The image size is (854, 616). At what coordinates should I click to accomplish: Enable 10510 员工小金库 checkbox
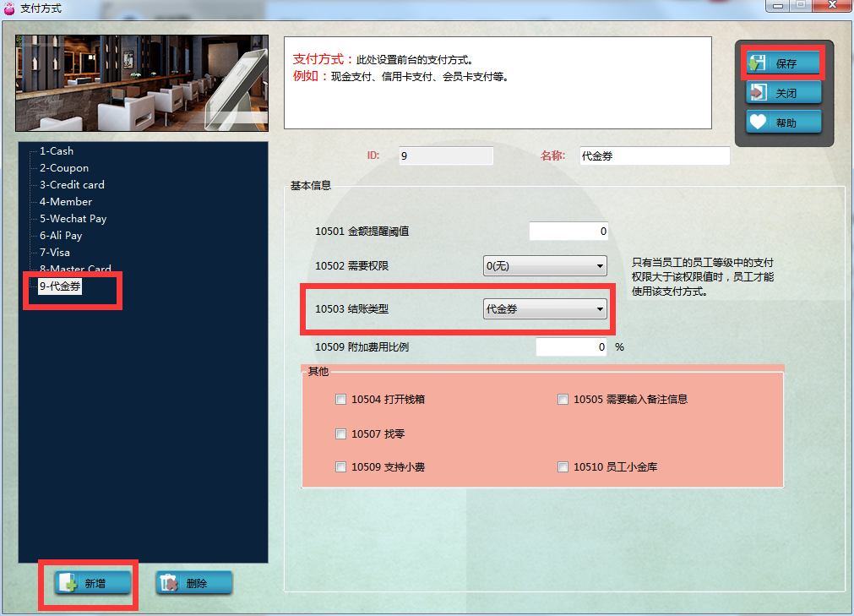click(x=563, y=466)
